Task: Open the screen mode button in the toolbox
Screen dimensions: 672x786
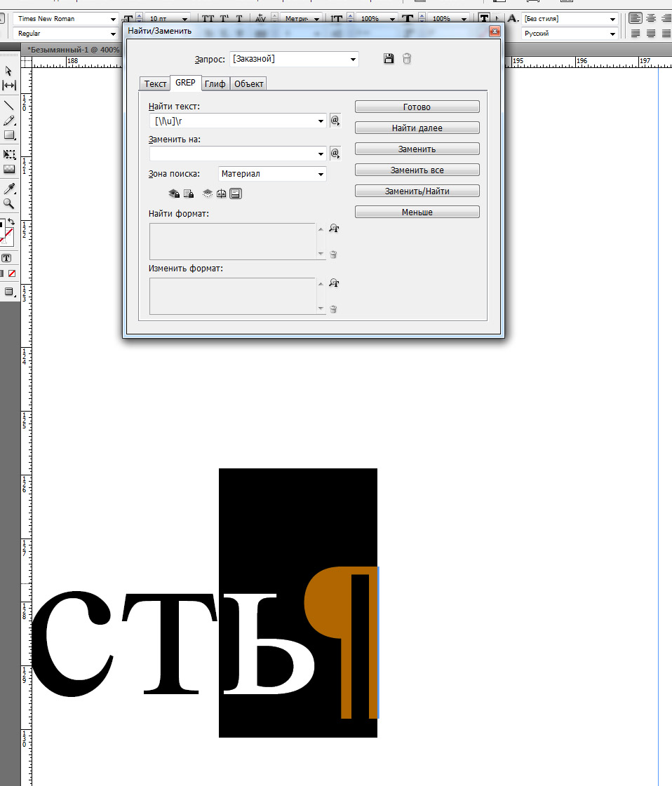Action: click(10, 292)
